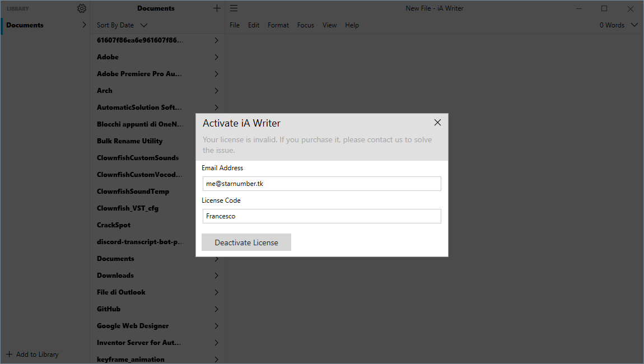Select the ClownfishCustomSounds folder

click(138, 158)
